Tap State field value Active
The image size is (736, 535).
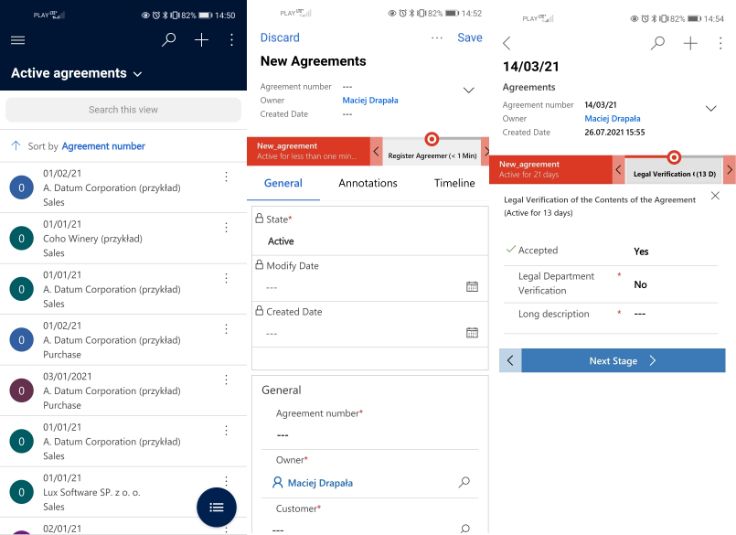click(x=281, y=241)
